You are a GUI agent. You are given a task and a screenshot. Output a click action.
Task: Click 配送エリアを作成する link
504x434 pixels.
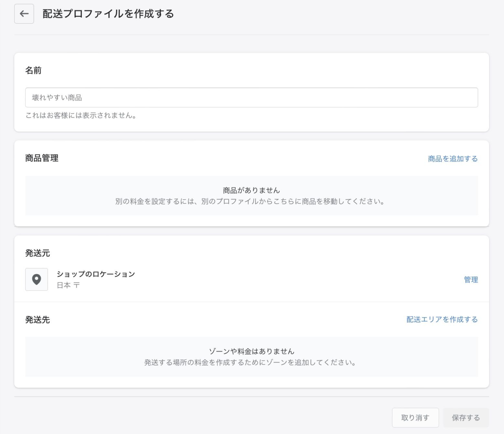[442, 319]
